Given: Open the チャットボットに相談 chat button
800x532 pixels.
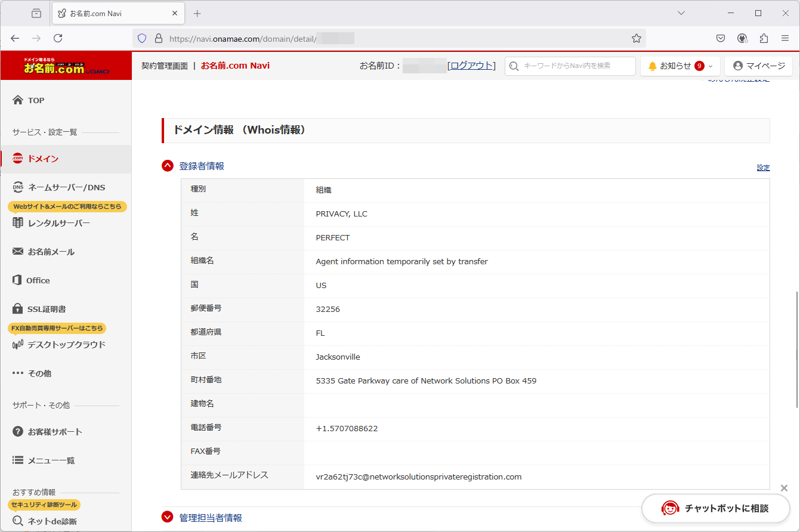Looking at the screenshot, I should click(x=716, y=508).
